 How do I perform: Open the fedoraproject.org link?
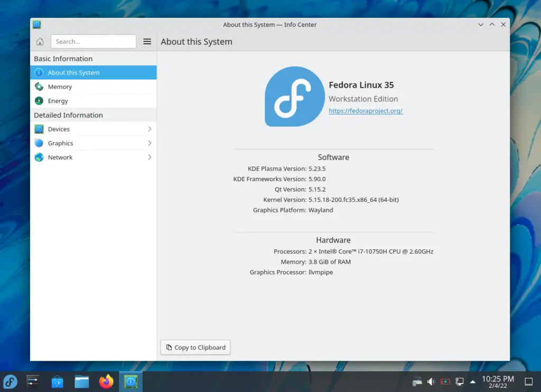(366, 111)
